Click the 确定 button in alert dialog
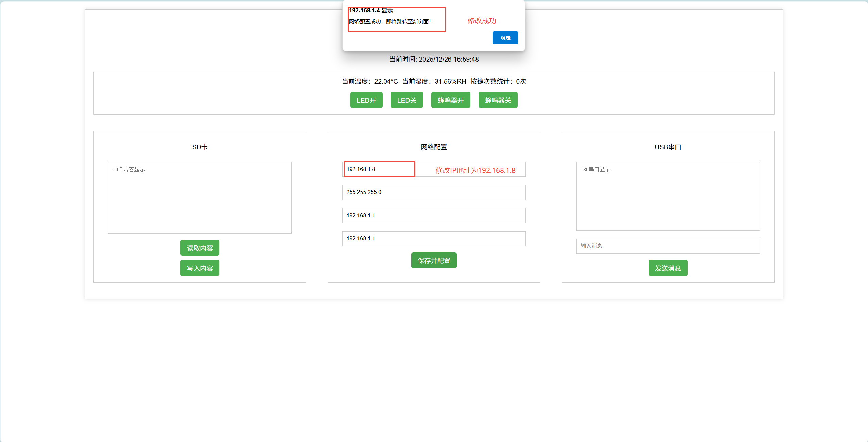 pyautogui.click(x=505, y=38)
